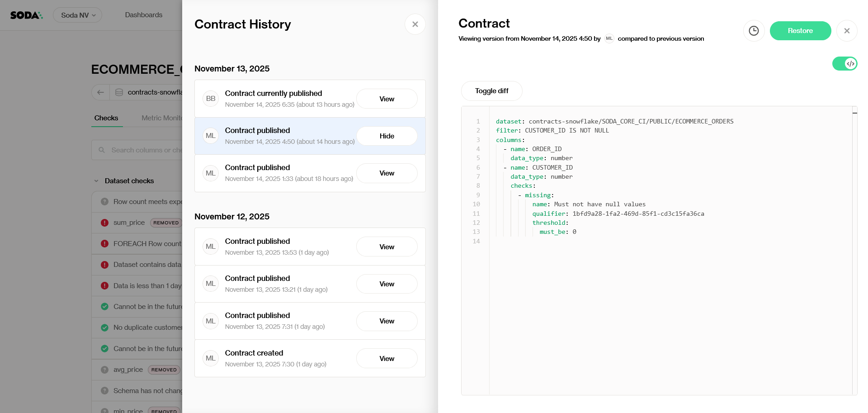The width and height of the screenshot is (868, 413).
Task: Click the SODA logo
Action: [26, 15]
